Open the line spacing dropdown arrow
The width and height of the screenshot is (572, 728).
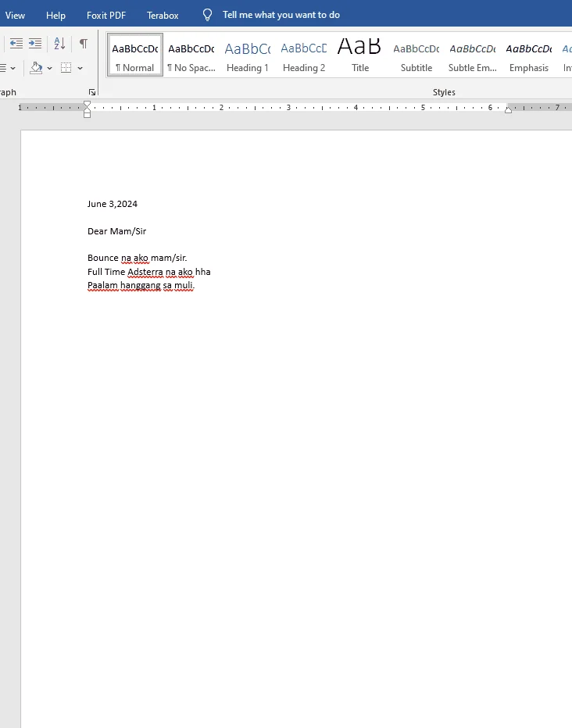click(x=13, y=68)
